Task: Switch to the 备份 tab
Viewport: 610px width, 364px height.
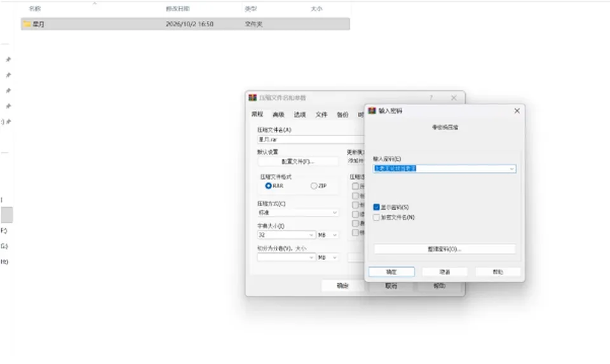Action: coord(342,114)
